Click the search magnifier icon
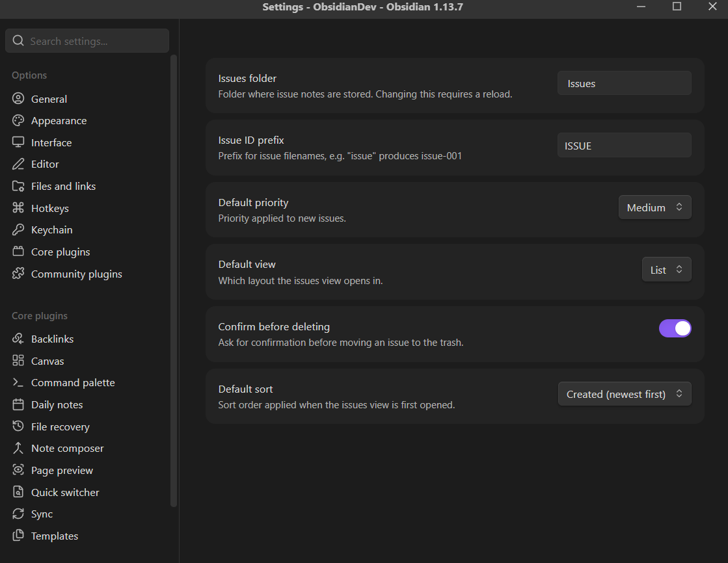 (x=18, y=41)
